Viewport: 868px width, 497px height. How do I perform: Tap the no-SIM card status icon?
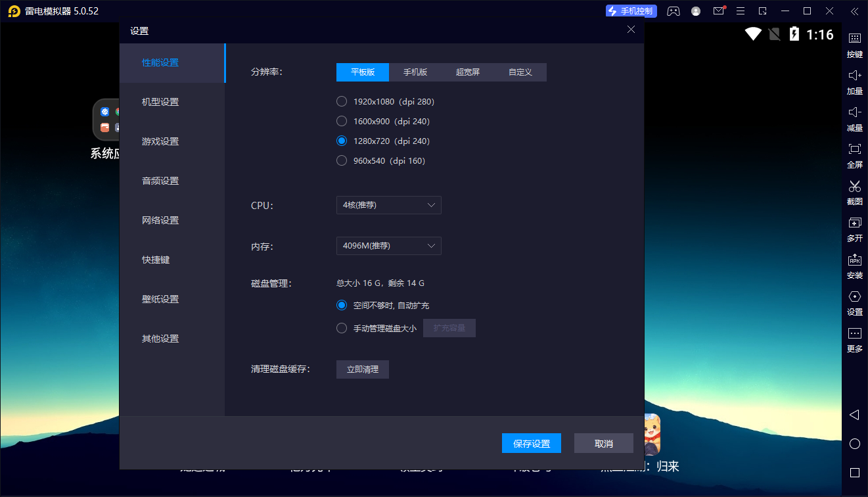tap(774, 34)
